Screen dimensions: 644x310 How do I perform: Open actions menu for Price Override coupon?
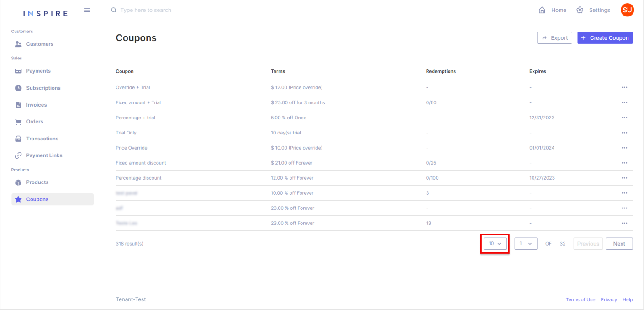pos(624,148)
